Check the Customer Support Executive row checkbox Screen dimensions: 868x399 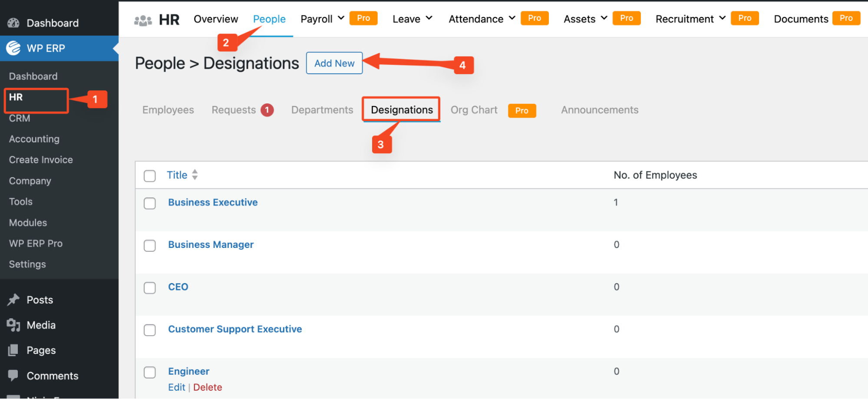[x=150, y=330]
